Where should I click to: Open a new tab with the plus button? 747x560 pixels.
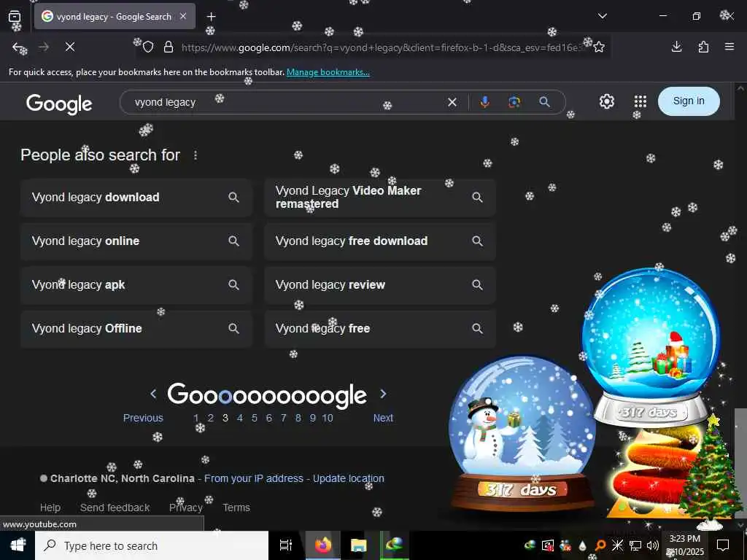(211, 17)
